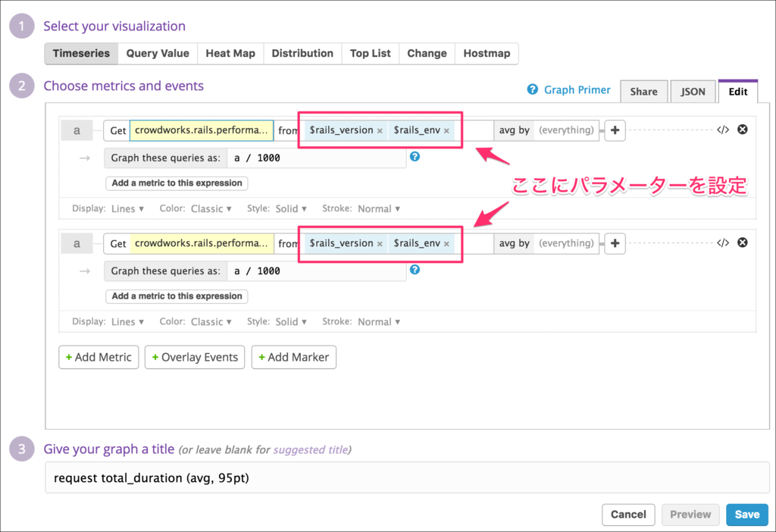
Task: Select the Hostmap visualization
Action: click(487, 54)
